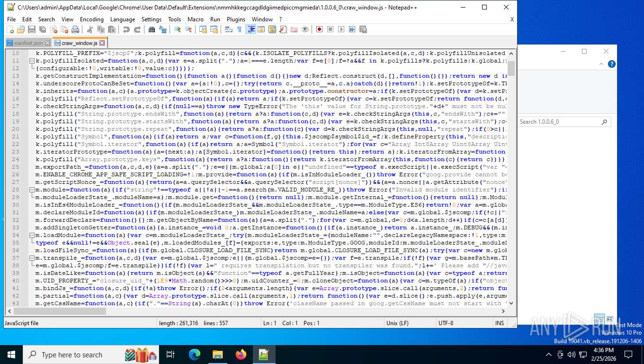Click the Explorer search box "Search 1.0.0.6_0"
Viewport: 644px width, 364px height.
coord(563,122)
